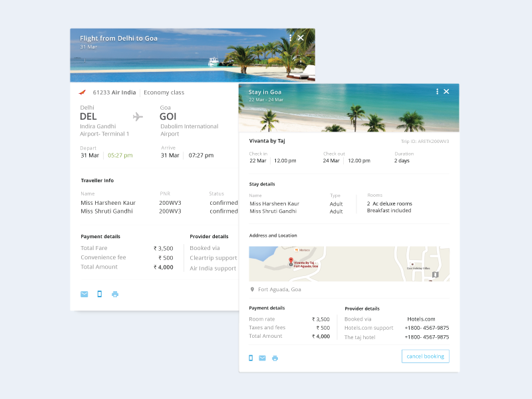Click the phone icon on the hotel card
The image size is (532, 399).
[251, 357]
